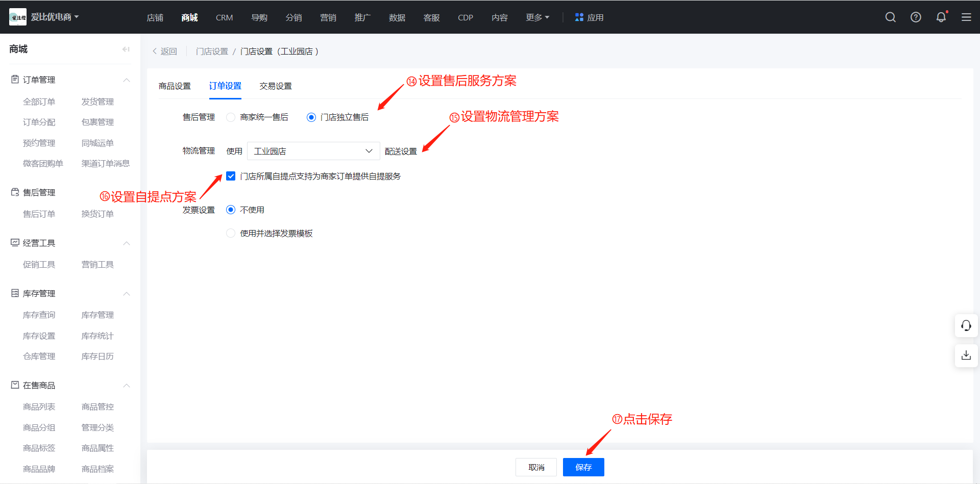Screen dimensions: 980x484
Task: Collapse the 经营工具 section chevron
Action: [127, 243]
